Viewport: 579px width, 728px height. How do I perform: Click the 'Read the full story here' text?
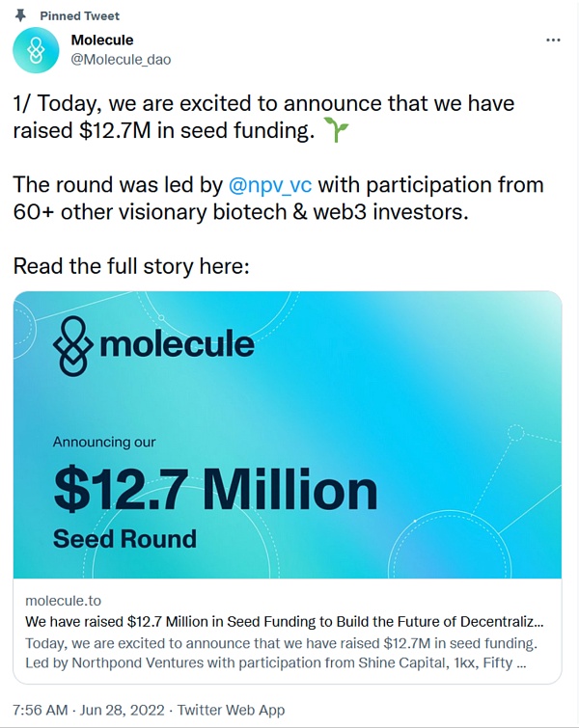click(x=131, y=266)
